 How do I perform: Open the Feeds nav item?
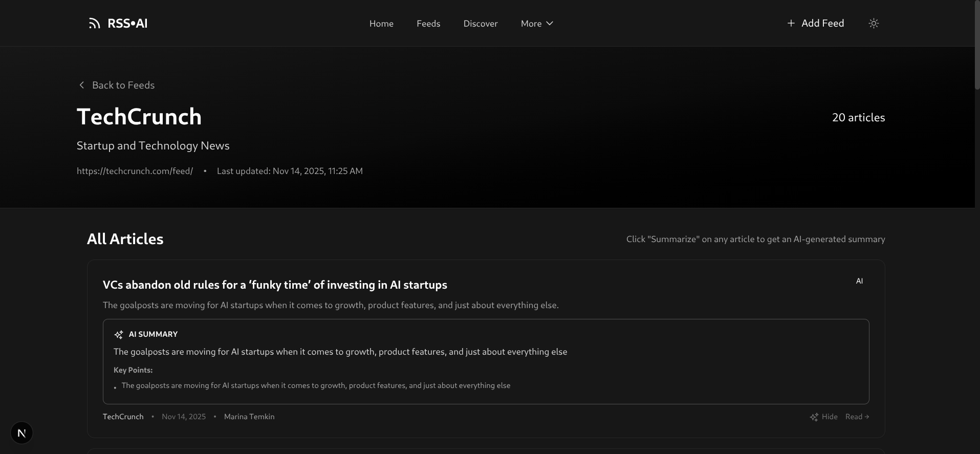click(x=428, y=24)
